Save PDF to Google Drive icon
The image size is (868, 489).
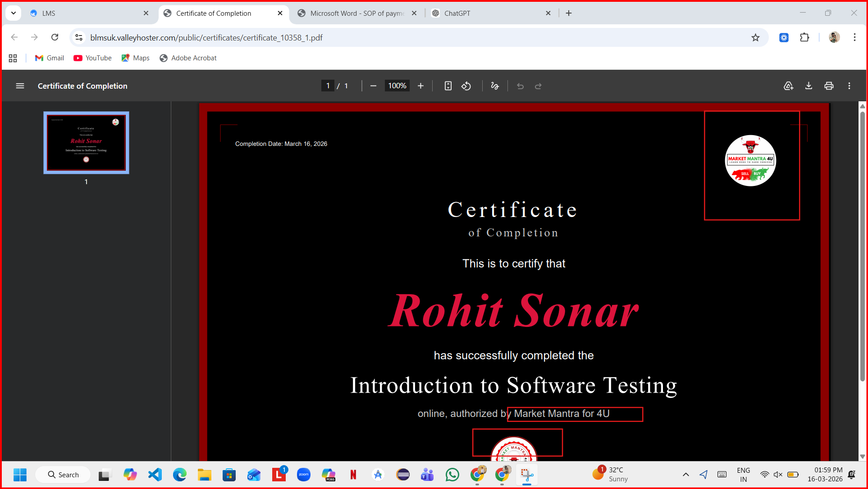788,86
